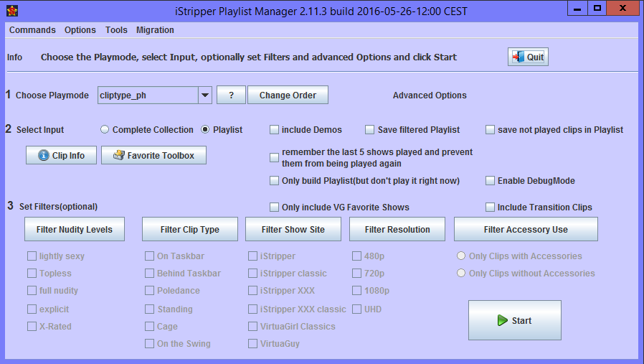Open the Favorite Toolbox
Image resolution: width=644 pixels, height=364 pixels.
pos(153,155)
